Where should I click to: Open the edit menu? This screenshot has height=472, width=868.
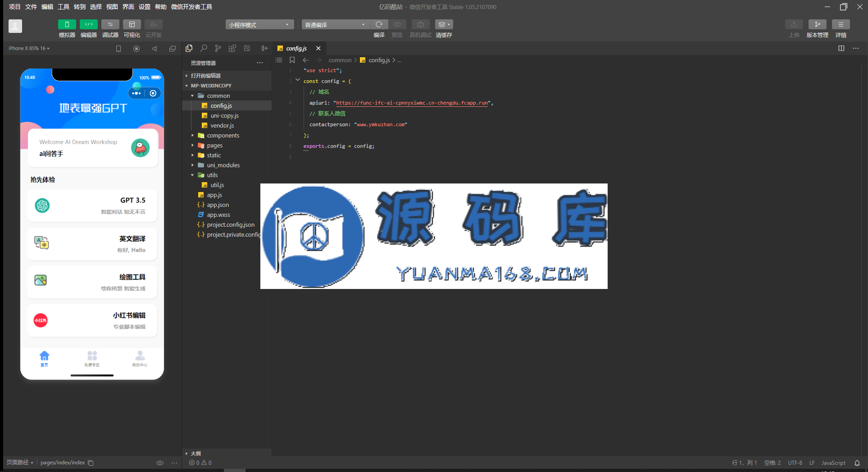click(47, 7)
